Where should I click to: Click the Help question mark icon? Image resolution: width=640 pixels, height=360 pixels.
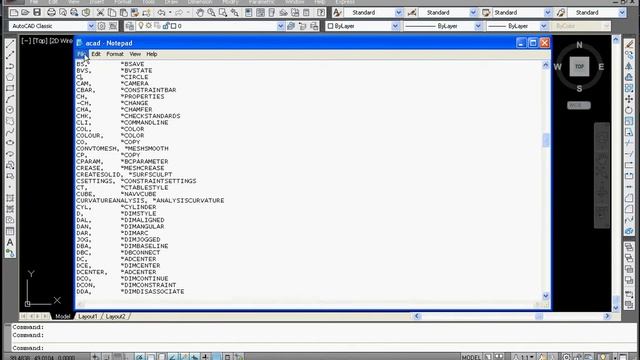[x=321, y=13]
